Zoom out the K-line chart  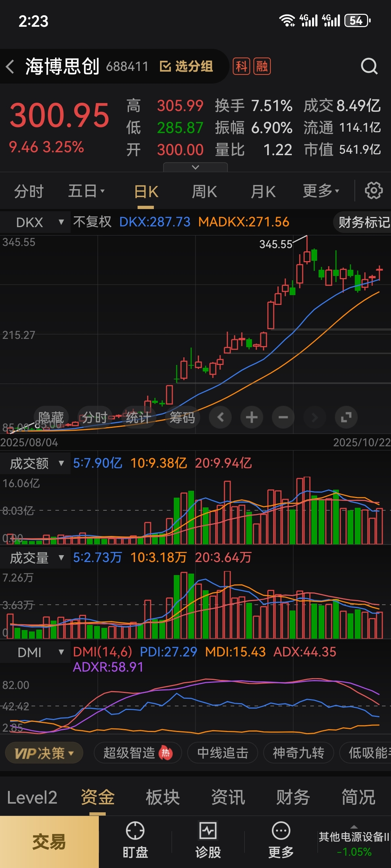point(283,417)
